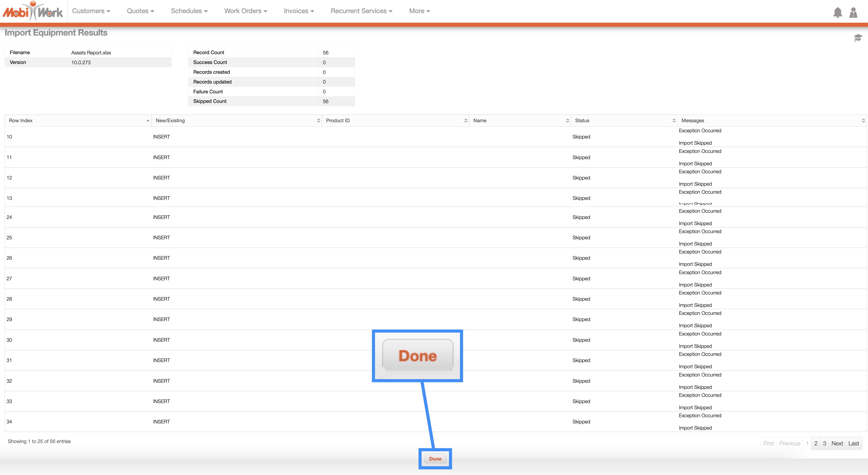Sort table by Name column
Screen dimensions: 868x475
(x=567, y=121)
